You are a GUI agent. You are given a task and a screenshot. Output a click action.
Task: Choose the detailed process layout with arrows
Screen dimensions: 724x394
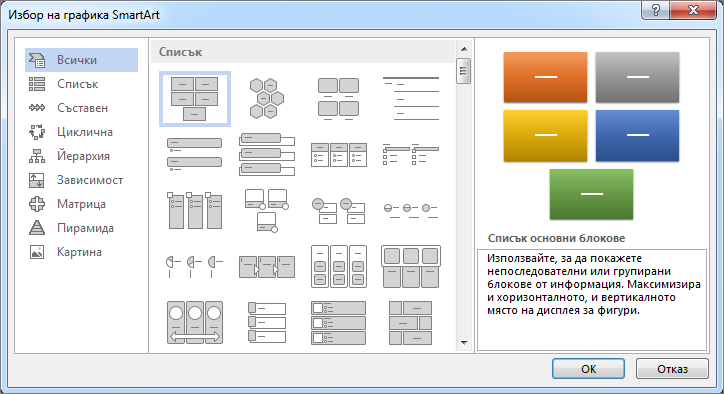pos(267,267)
